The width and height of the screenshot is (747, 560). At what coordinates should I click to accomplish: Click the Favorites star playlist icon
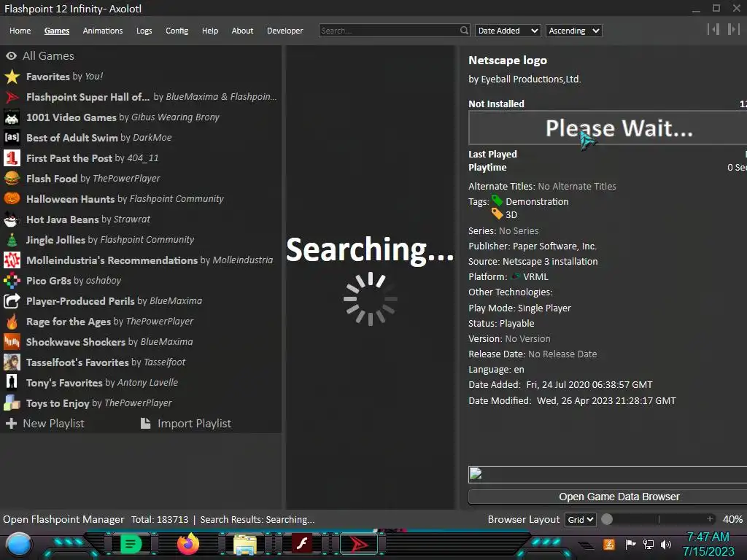[x=12, y=77]
